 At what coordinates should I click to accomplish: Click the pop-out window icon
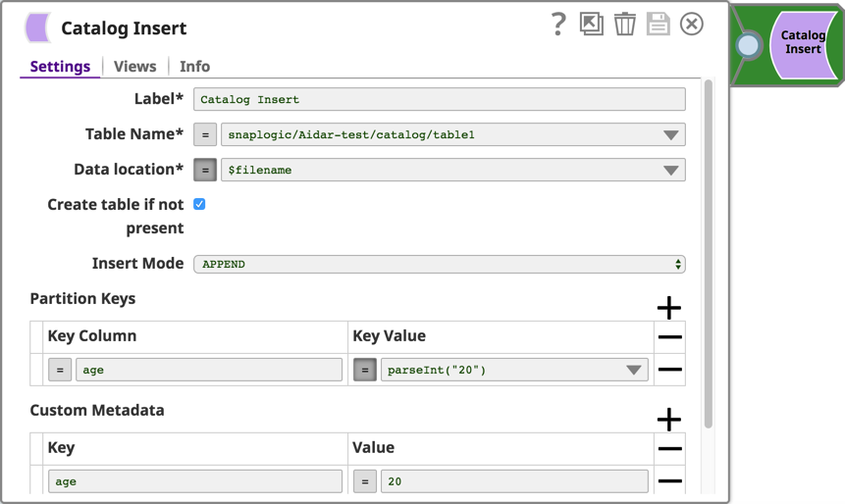click(x=591, y=24)
